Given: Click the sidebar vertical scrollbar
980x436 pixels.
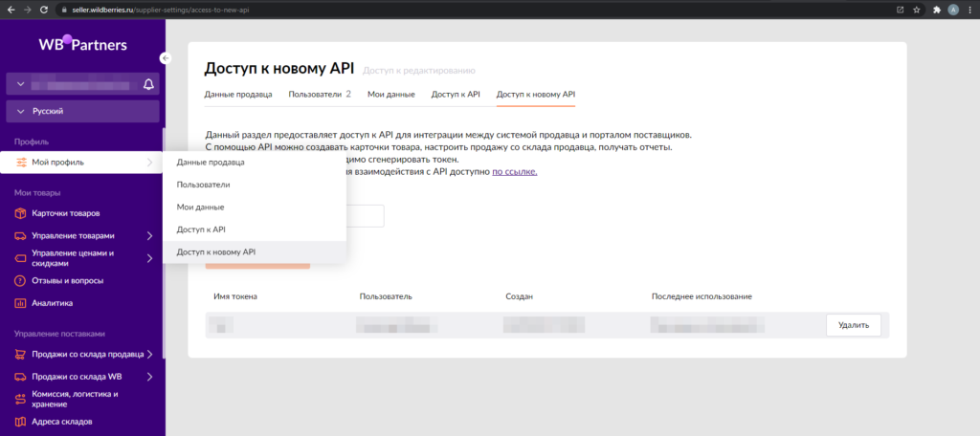Looking at the screenshot, I should (x=164, y=244).
